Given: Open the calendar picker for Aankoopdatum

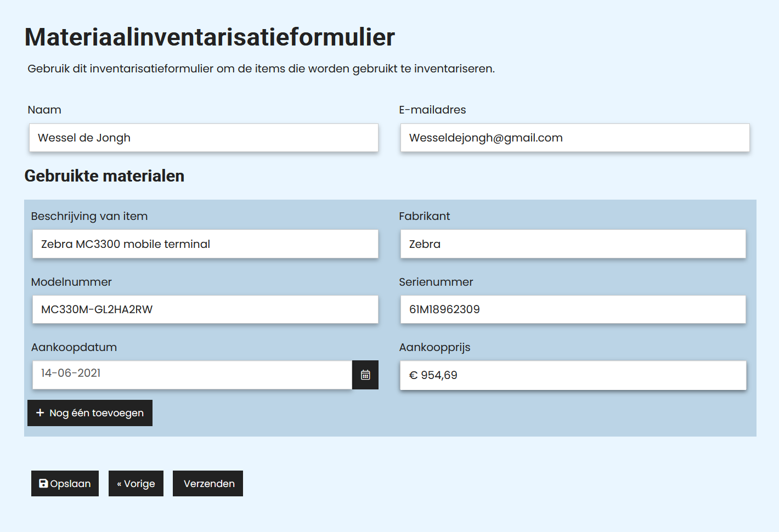Looking at the screenshot, I should [365, 375].
